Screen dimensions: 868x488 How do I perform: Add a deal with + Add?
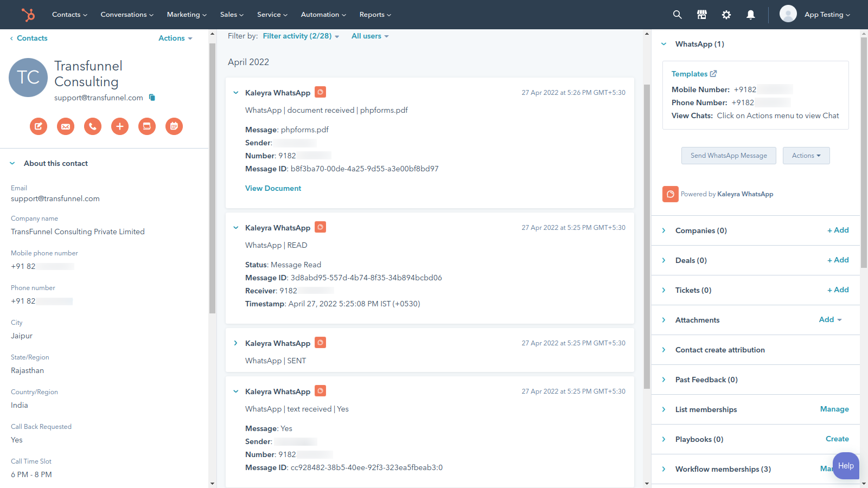click(x=838, y=260)
